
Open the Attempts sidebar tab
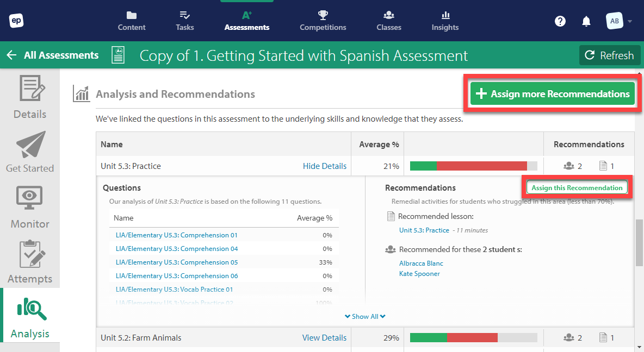click(x=30, y=262)
